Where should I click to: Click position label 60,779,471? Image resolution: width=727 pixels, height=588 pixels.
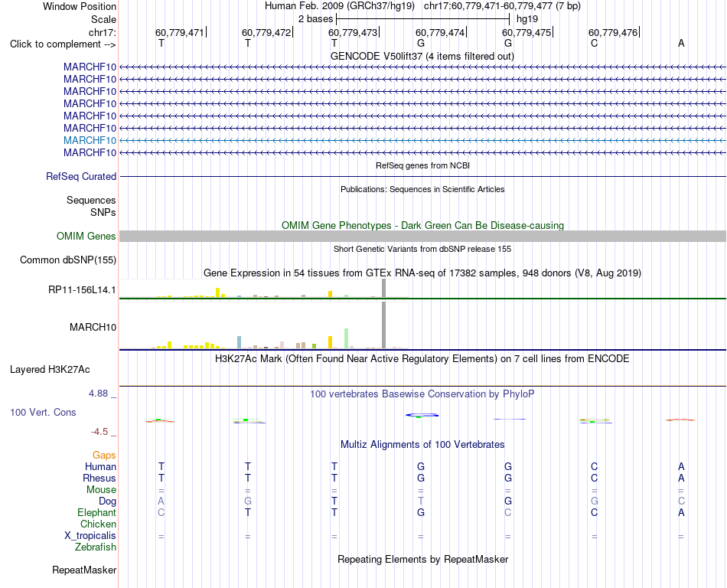(x=179, y=32)
